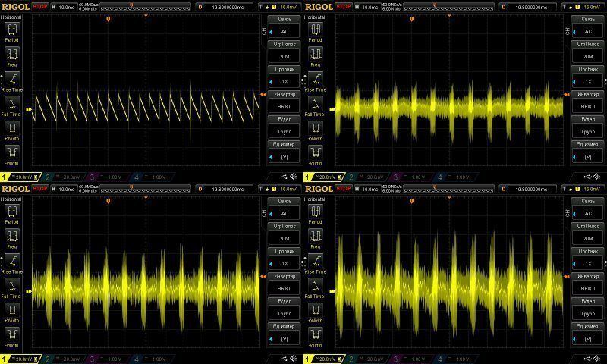Select Freq icon in bottom-left scope screen
The width and height of the screenshot is (607, 364).
click(x=12, y=237)
